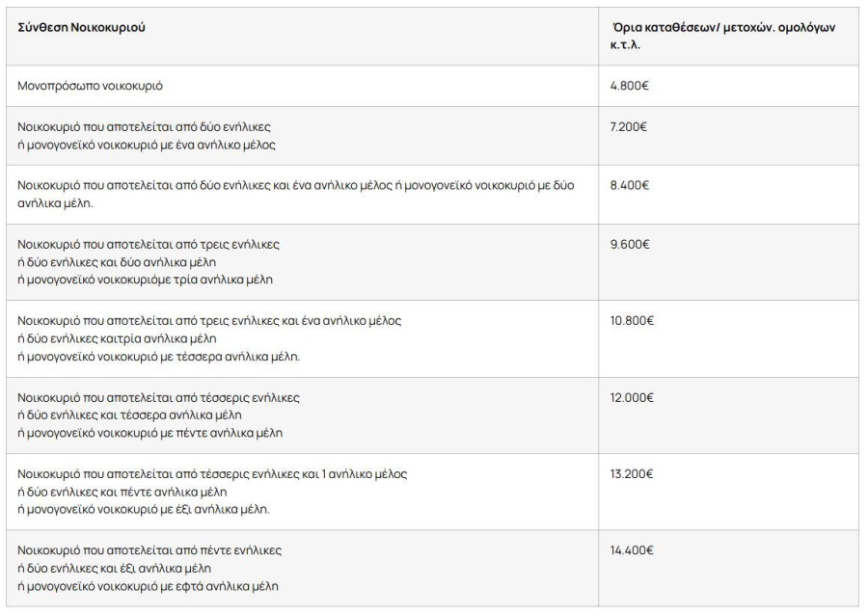This screenshot has height=615, width=868.
Task: Select the 8.400€ amount cell
Action: click(x=630, y=185)
